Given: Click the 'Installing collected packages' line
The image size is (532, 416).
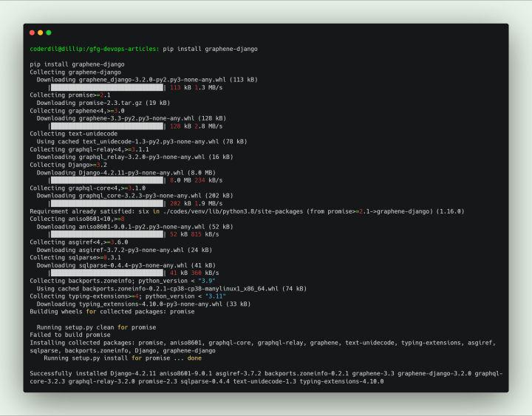Looking at the screenshot, I should (262, 343).
